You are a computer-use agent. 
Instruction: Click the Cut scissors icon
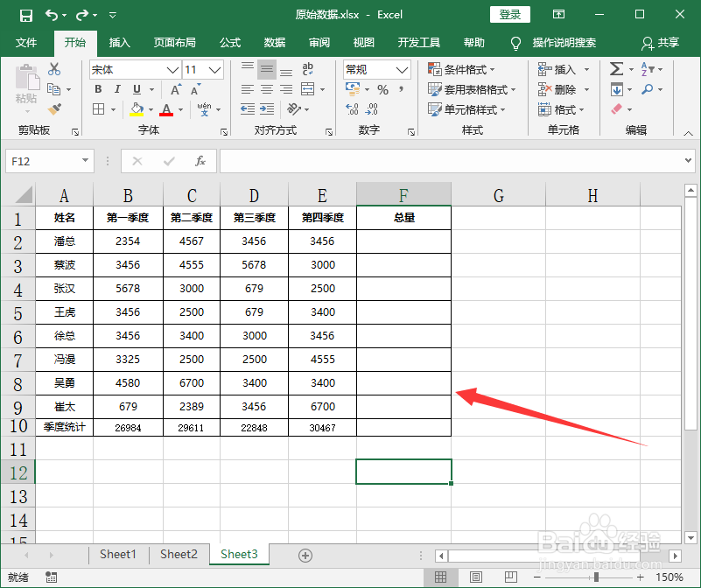pyautogui.click(x=54, y=69)
